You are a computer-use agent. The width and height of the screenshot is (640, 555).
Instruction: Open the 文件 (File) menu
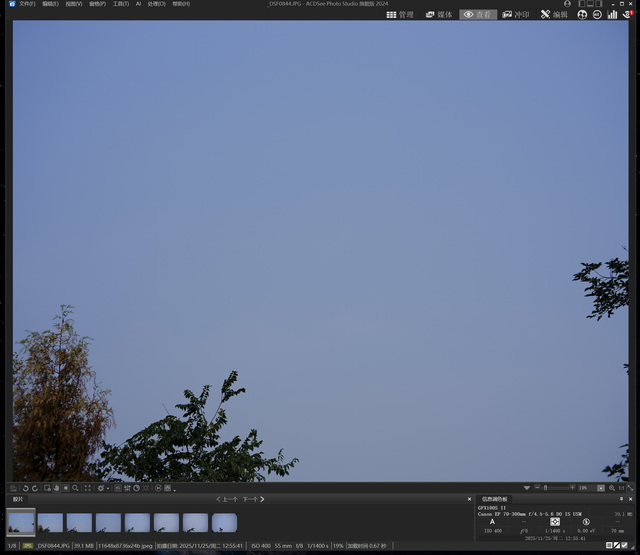click(x=26, y=4)
